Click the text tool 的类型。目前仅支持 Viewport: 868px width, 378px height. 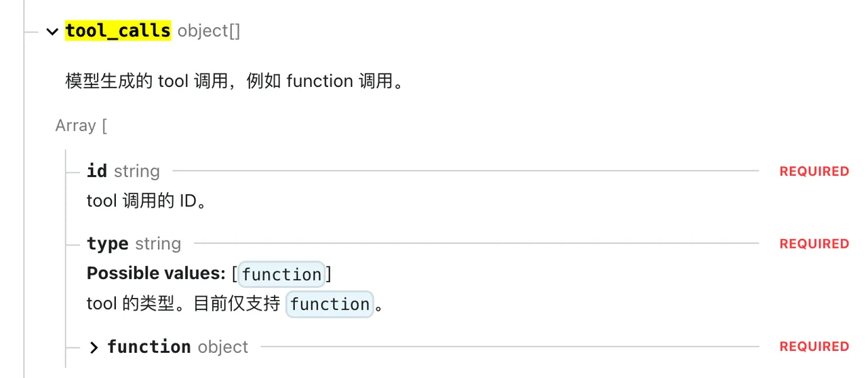(183, 303)
